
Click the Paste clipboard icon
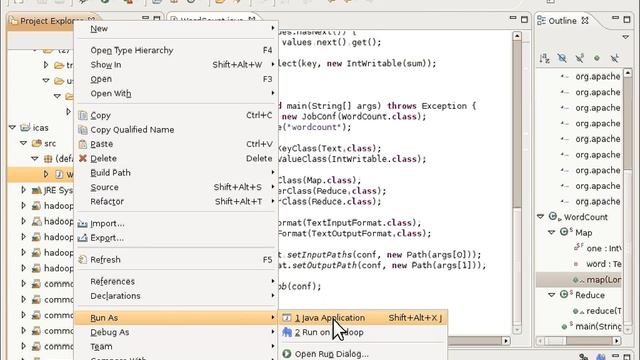83,144
